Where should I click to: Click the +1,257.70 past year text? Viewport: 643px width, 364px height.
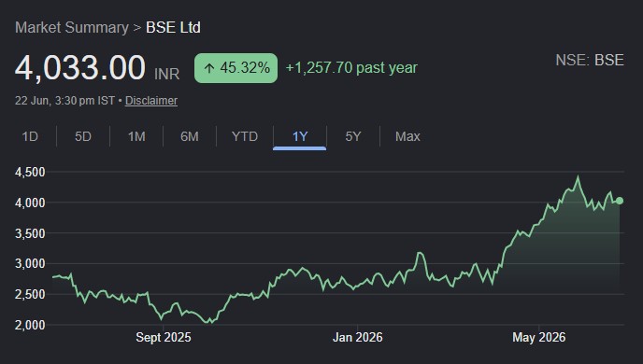coord(351,68)
